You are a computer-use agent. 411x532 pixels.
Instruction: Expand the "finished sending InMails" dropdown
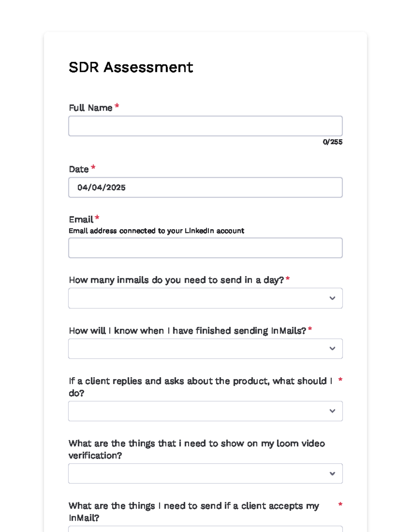[x=206, y=348]
